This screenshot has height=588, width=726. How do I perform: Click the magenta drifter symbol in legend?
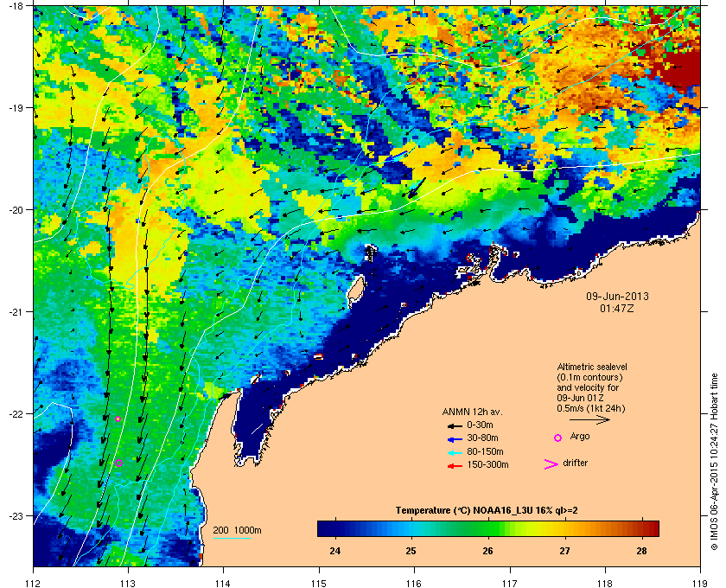[x=551, y=464]
